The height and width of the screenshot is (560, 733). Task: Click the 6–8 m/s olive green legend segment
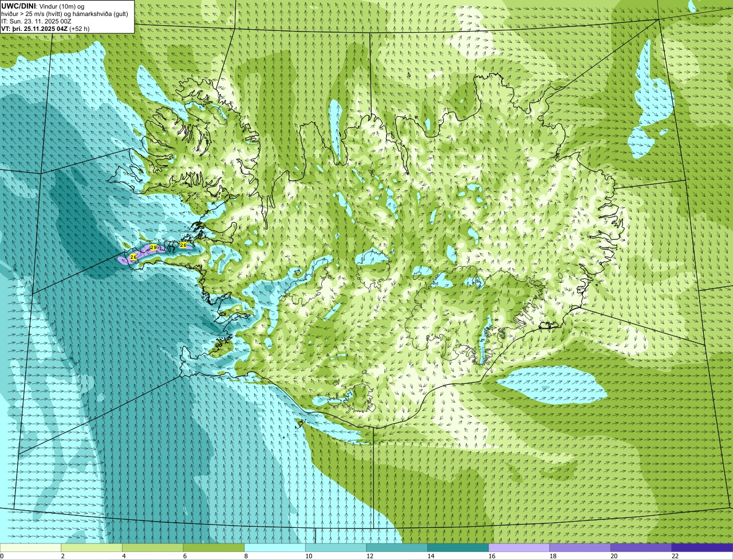214,547
